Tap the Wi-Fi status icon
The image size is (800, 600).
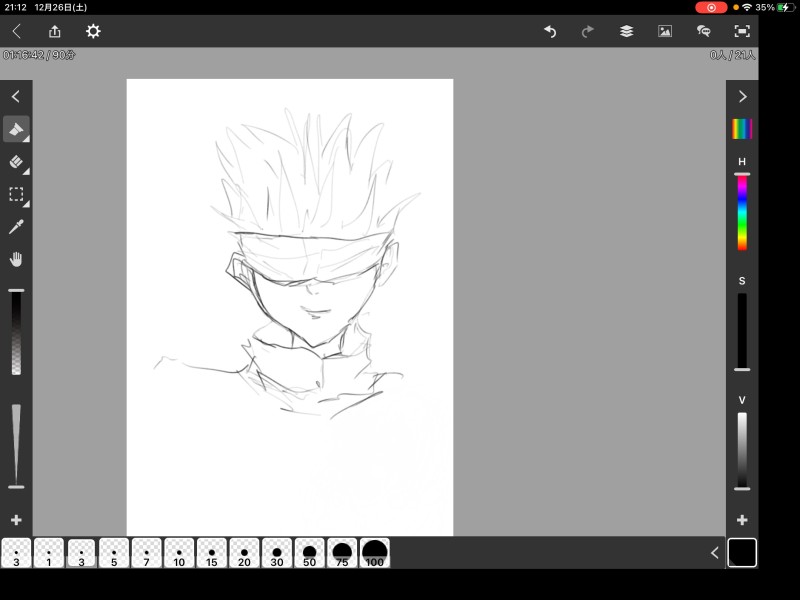point(747,7)
